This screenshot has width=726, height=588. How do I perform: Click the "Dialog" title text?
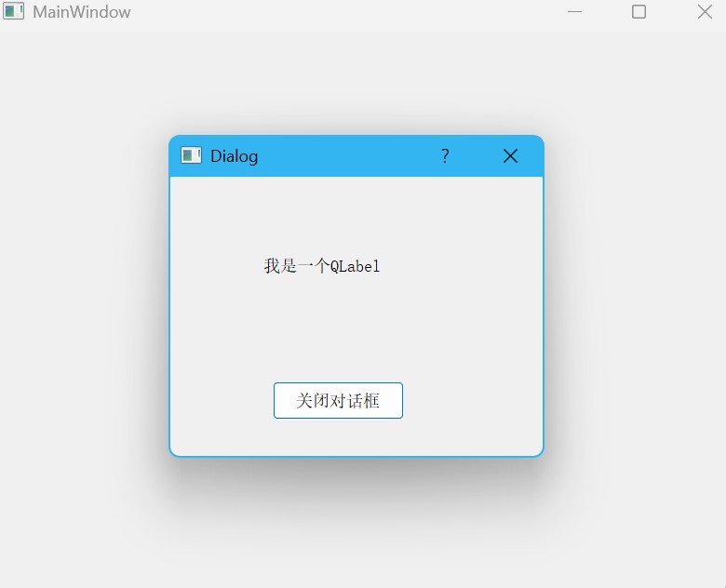tap(235, 156)
